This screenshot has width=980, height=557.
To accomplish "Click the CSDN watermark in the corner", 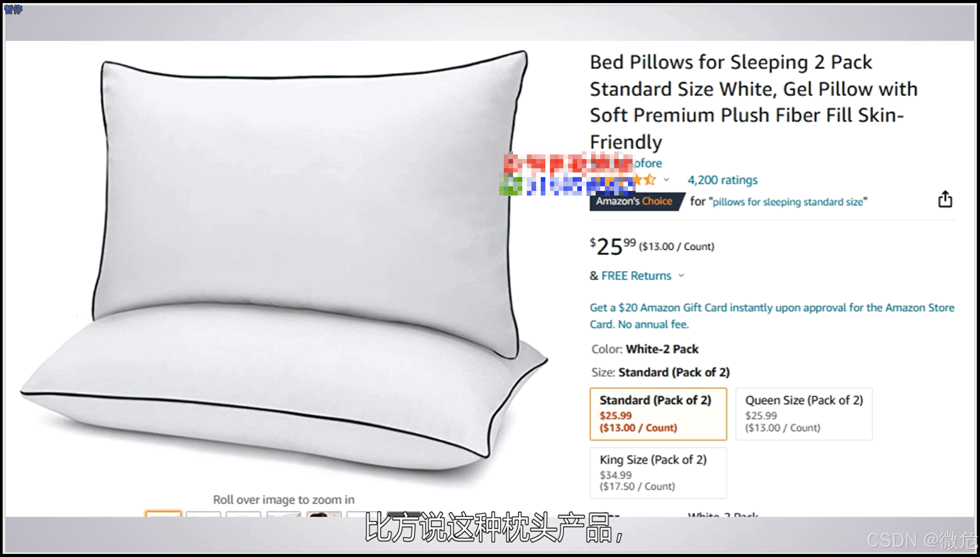I will [x=922, y=540].
